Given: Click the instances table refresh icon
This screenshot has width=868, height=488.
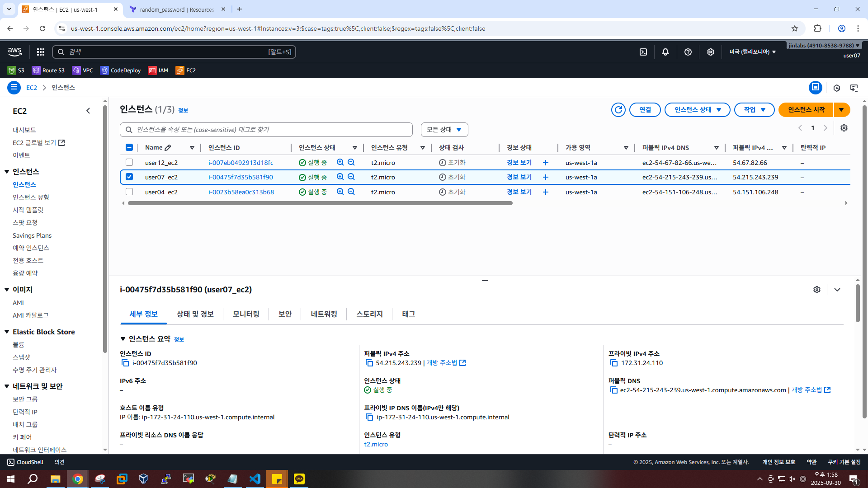Looking at the screenshot, I should (x=618, y=110).
